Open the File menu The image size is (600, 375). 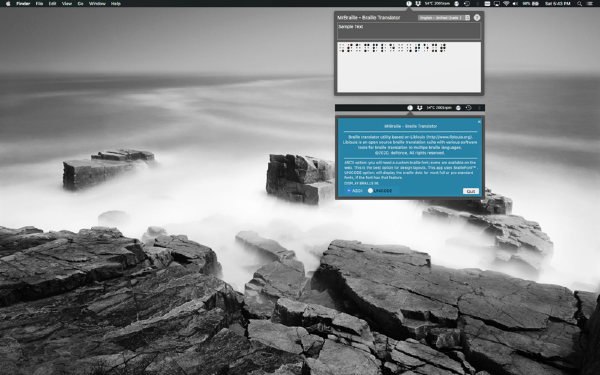pyautogui.click(x=39, y=3)
